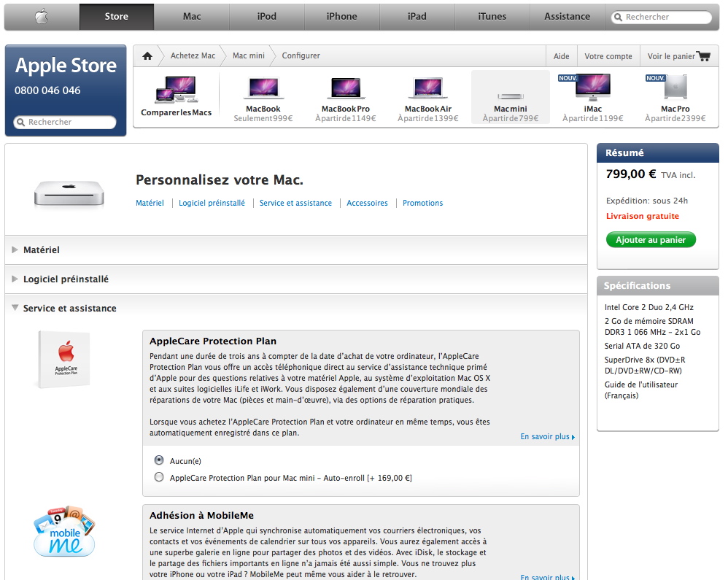The height and width of the screenshot is (580, 728).
Task: Click En savoir plus for MobileMe
Action: pyautogui.click(x=547, y=577)
